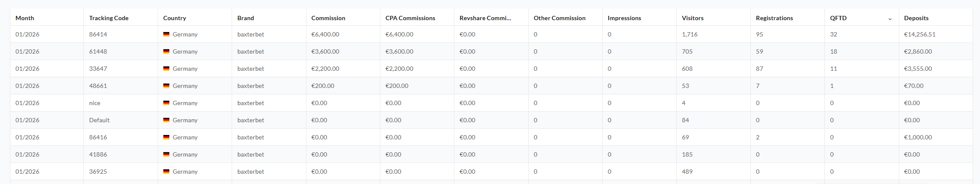Click the QFTD sort arrow icon

[x=890, y=19]
